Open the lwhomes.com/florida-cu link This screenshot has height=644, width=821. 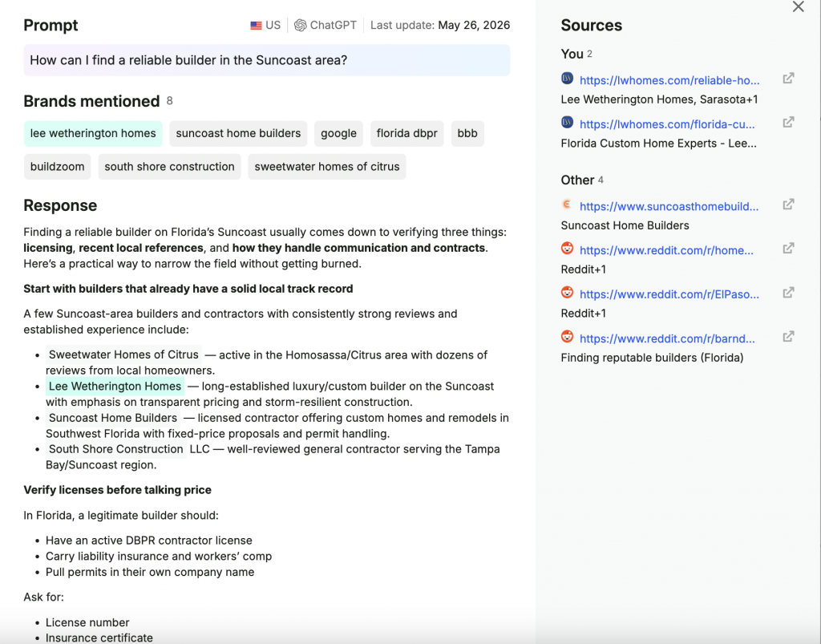coord(667,124)
